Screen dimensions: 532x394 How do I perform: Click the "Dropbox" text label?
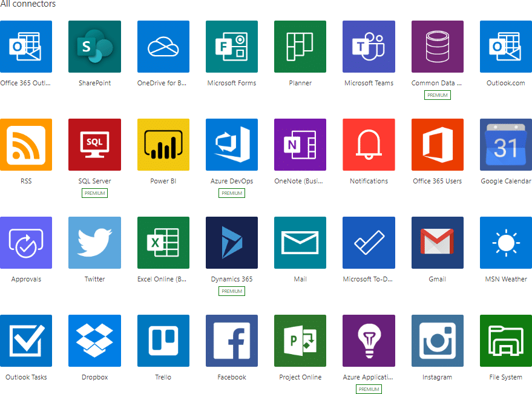click(94, 377)
